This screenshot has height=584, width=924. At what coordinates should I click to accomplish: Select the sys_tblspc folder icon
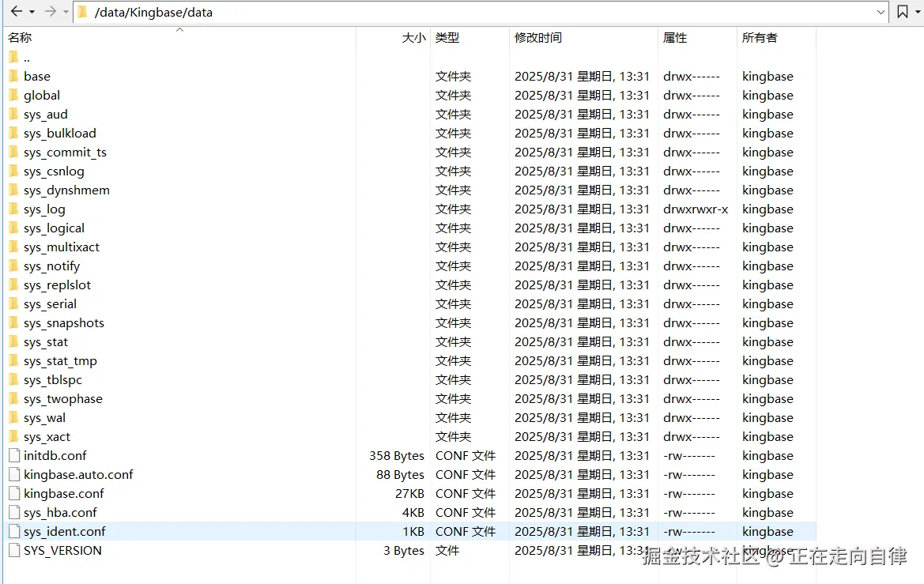tap(14, 379)
